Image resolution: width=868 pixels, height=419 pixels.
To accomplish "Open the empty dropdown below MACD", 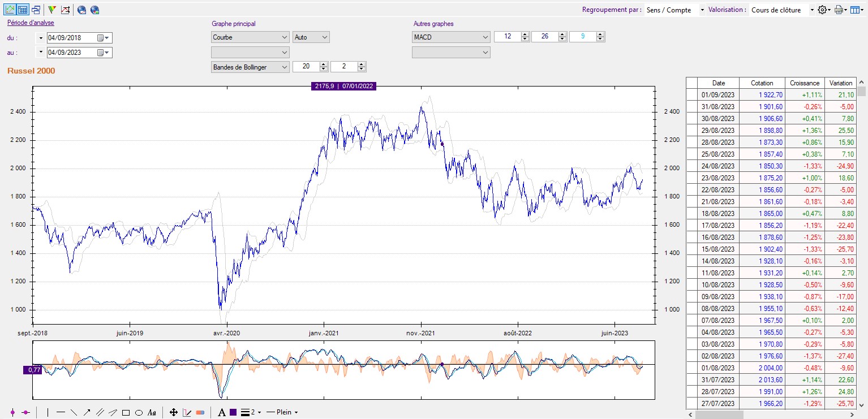I will click(451, 52).
